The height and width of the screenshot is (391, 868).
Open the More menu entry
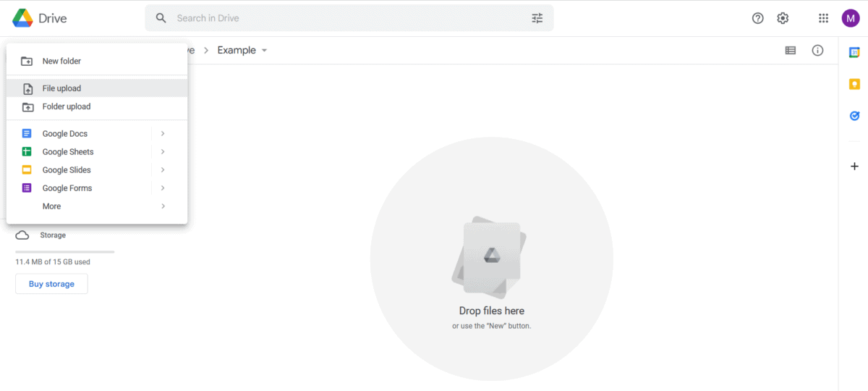tap(97, 206)
